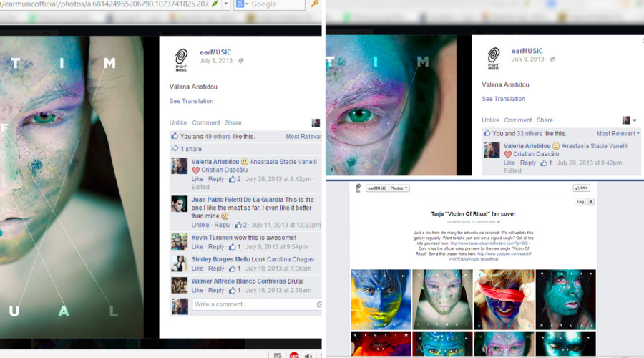Click Unlike in top-right post
644x358 pixels.
coord(490,120)
